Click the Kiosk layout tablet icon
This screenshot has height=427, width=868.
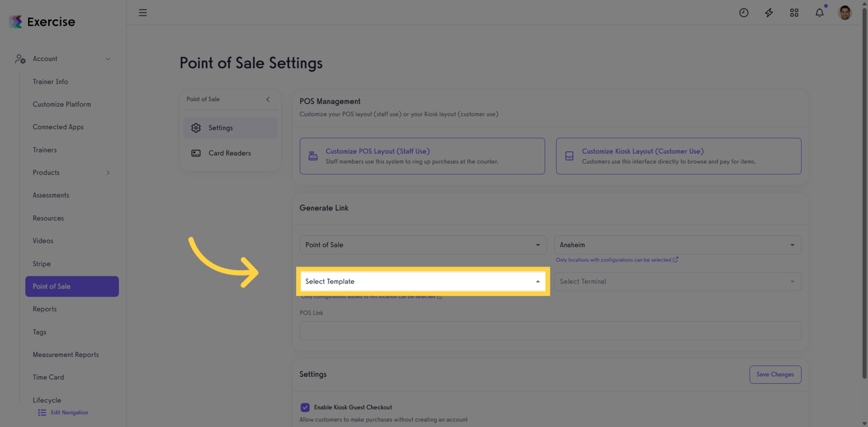tap(569, 154)
